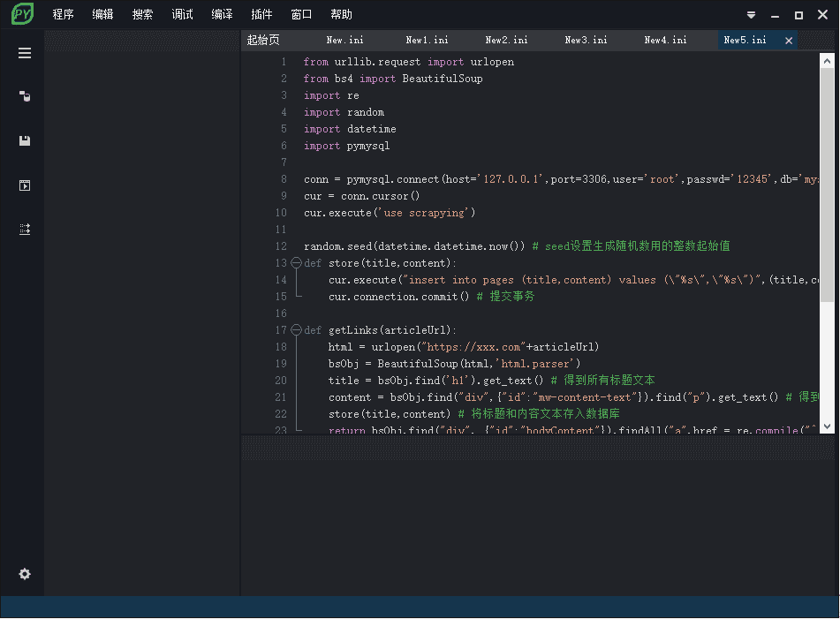Click 'store(title,content):' on line 13
Screen dimensions: 840x619
click(x=392, y=263)
